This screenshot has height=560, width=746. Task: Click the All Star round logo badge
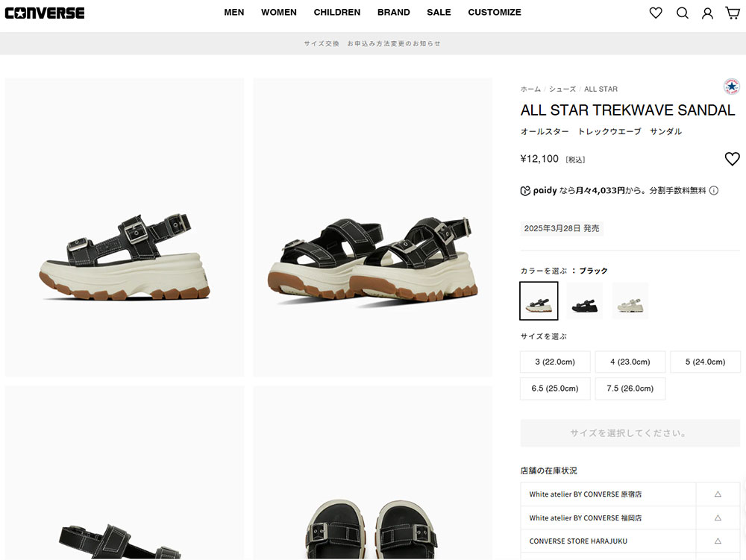(x=731, y=86)
